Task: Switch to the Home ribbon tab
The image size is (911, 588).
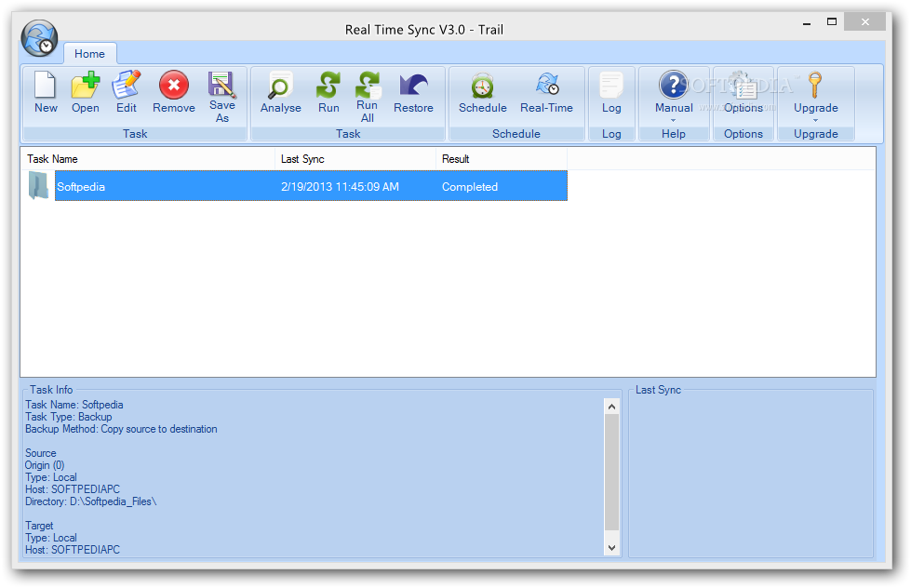Action: pos(89,53)
